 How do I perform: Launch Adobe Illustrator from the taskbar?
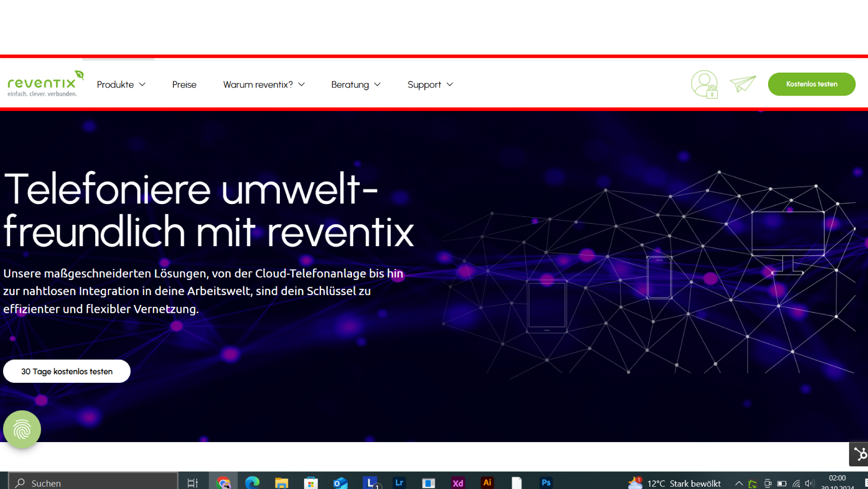click(x=487, y=483)
